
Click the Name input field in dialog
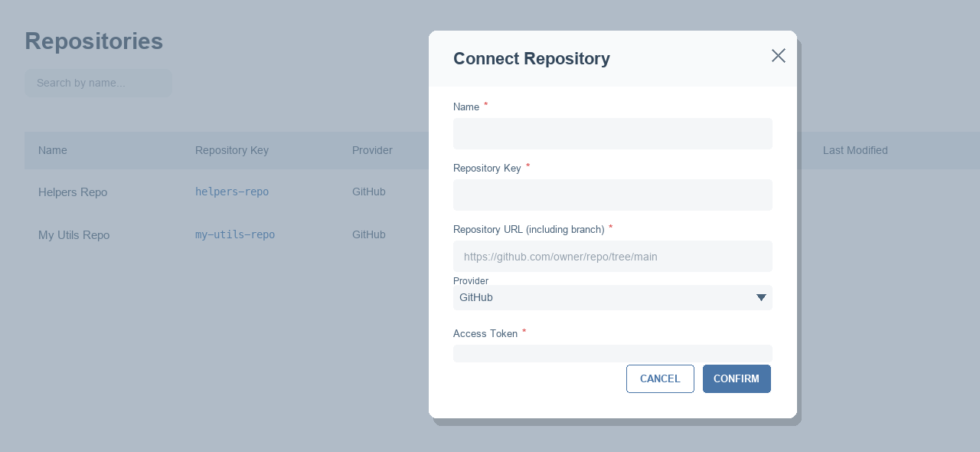[x=612, y=133]
